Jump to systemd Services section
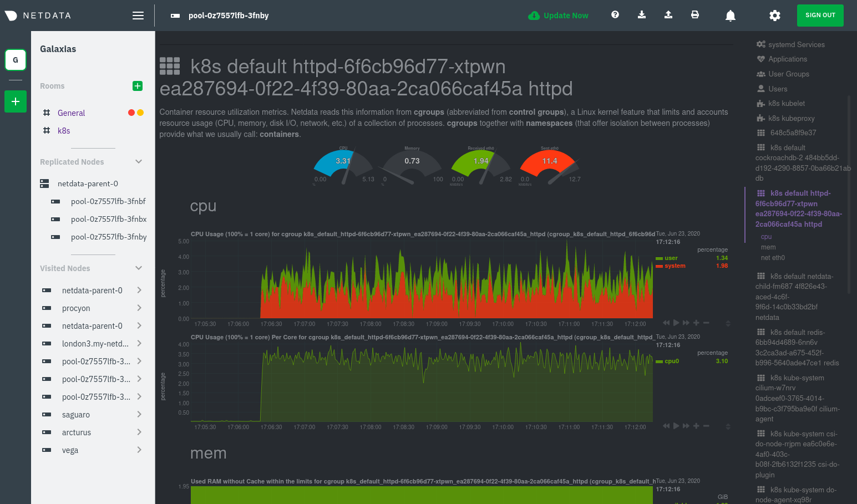This screenshot has width=857, height=504. pyautogui.click(x=796, y=44)
